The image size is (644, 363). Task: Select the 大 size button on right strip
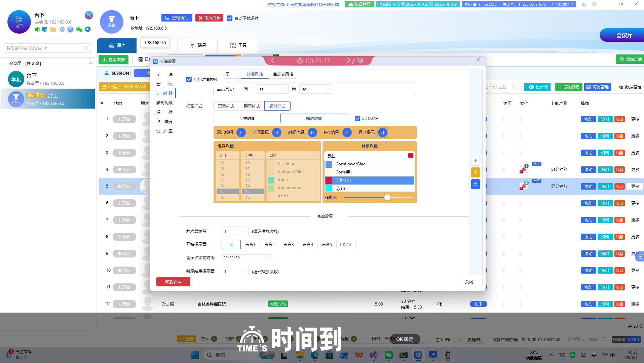475,184
